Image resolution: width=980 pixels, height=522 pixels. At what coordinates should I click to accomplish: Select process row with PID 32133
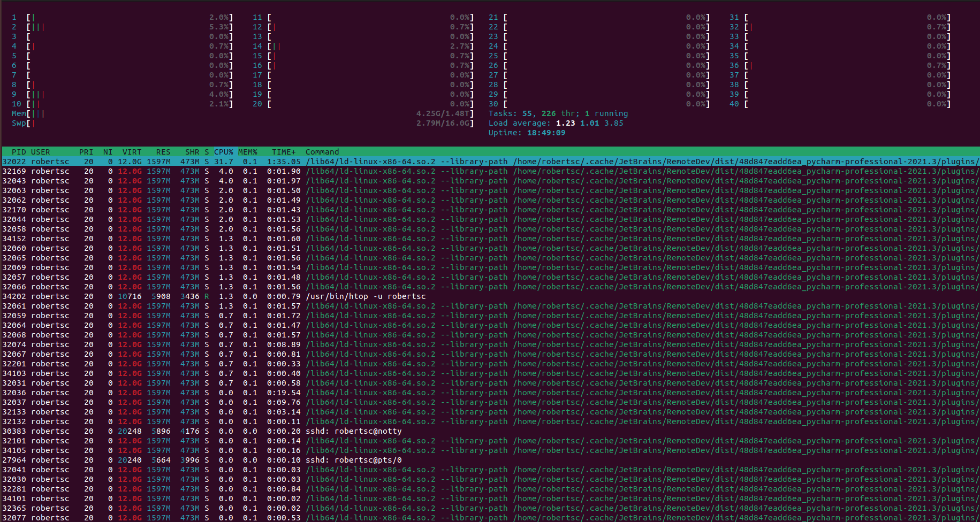coord(491,412)
